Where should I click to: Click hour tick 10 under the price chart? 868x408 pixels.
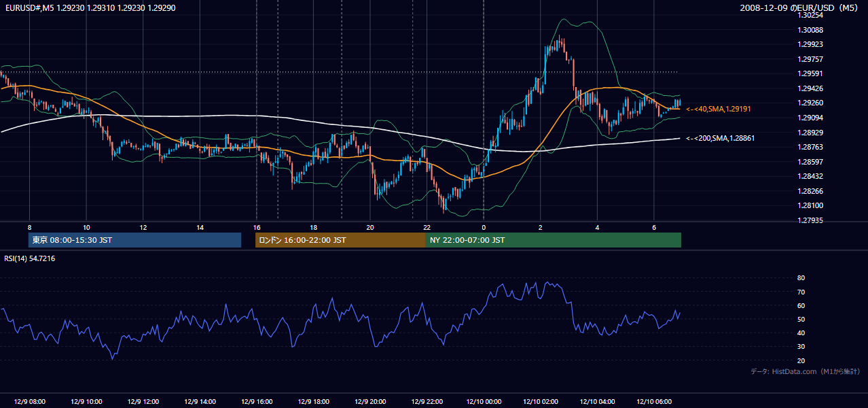[86, 228]
